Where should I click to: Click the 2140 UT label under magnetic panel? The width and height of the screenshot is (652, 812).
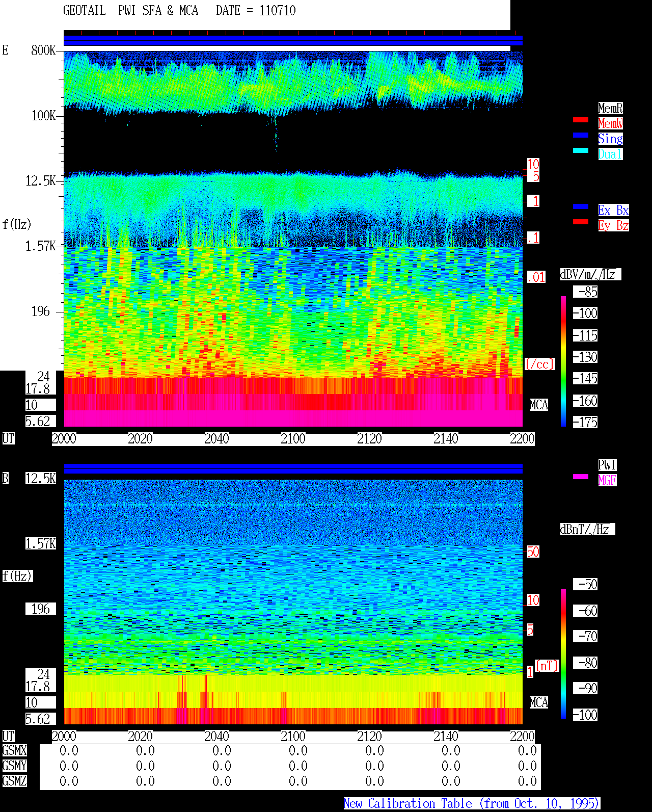pyautogui.click(x=446, y=737)
